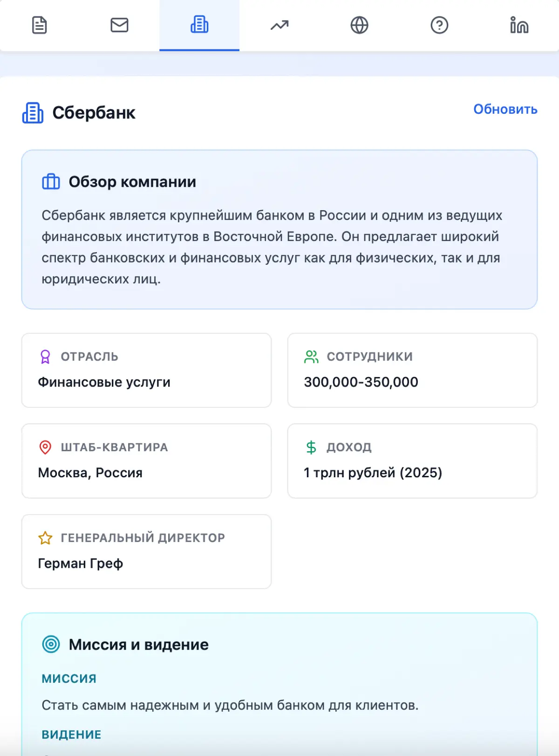559x756 pixels.
Task: Click the building icon beside Сбербанк heading
Action: pyautogui.click(x=32, y=113)
